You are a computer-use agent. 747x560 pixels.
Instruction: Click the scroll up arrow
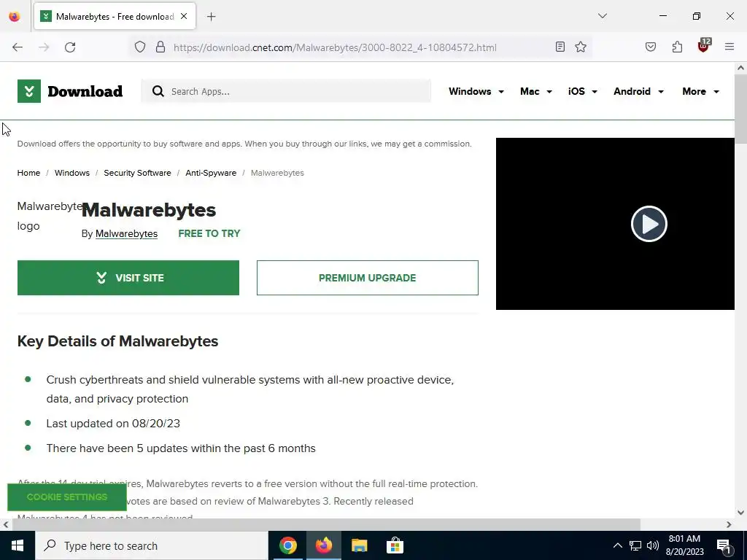coord(740,68)
